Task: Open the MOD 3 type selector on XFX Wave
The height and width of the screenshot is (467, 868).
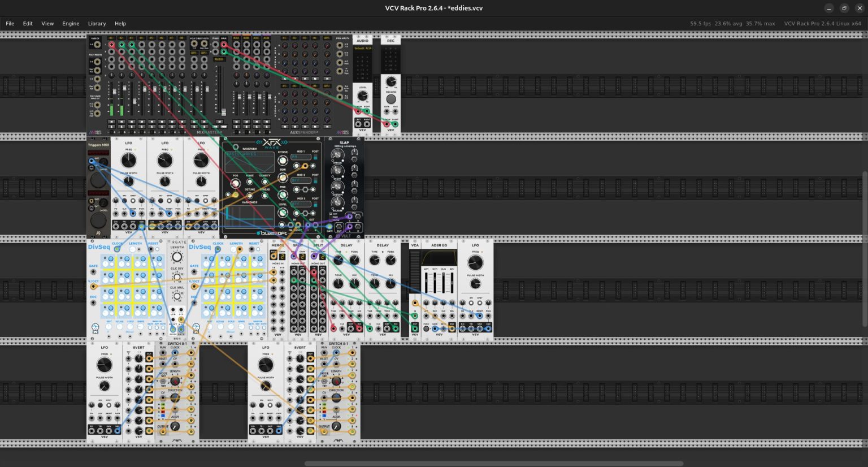Action: [300, 205]
